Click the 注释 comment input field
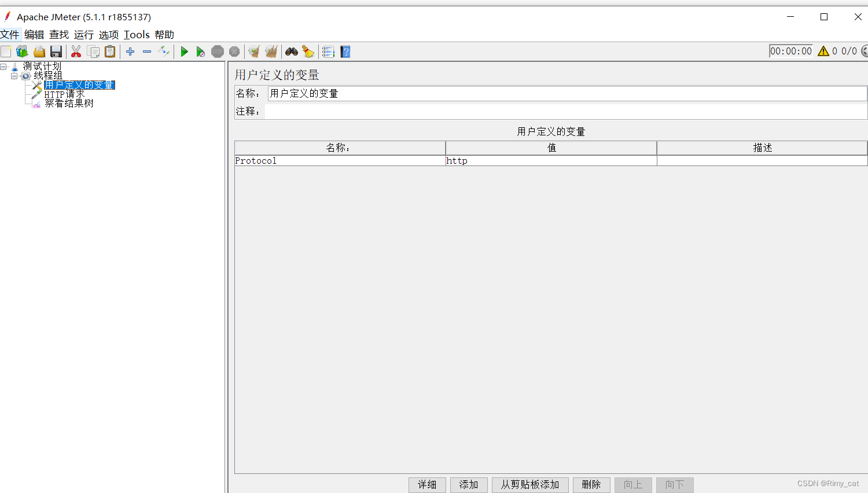Viewport: 868px width, 493px height. coord(565,112)
